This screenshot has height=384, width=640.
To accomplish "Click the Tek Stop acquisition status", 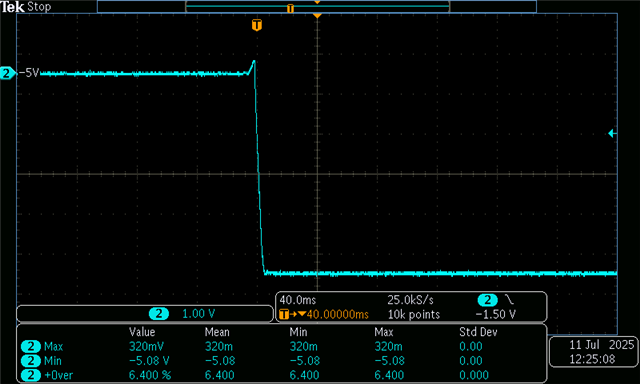I will click(x=26, y=7).
